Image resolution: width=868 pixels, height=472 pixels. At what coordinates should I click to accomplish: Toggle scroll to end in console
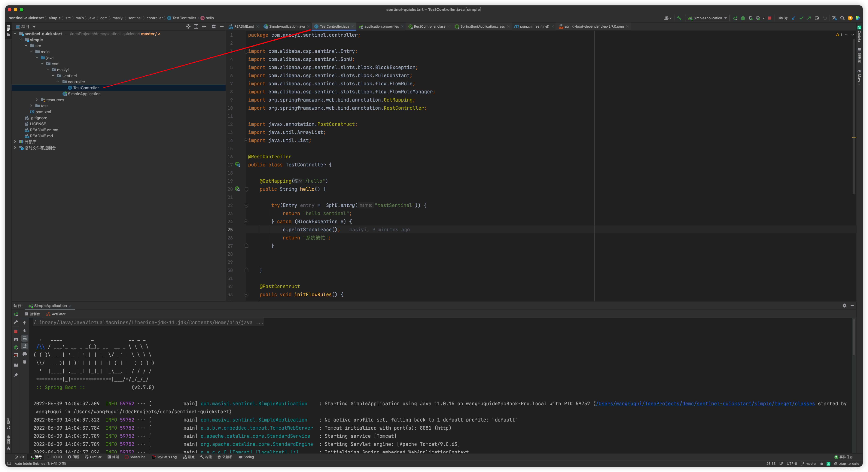point(25,346)
